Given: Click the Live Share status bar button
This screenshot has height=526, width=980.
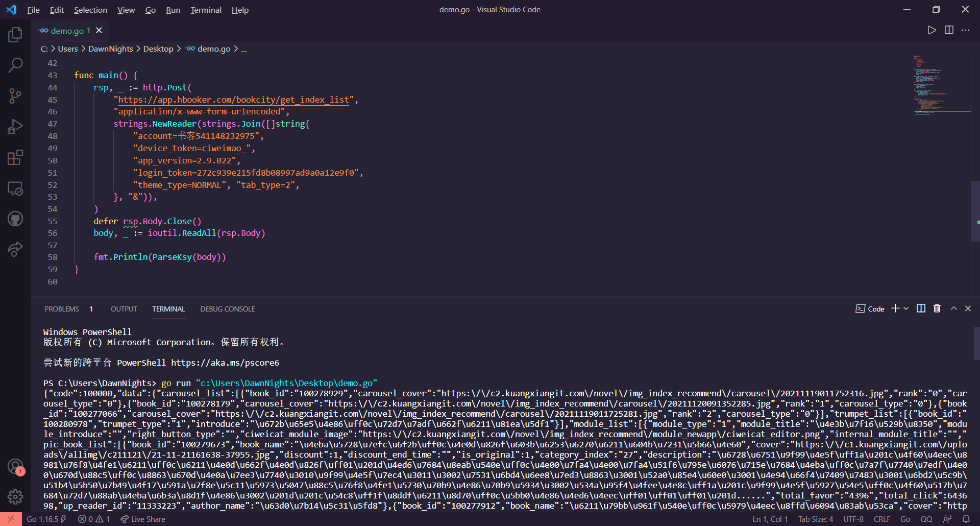Looking at the screenshot, I should (143, 519).
